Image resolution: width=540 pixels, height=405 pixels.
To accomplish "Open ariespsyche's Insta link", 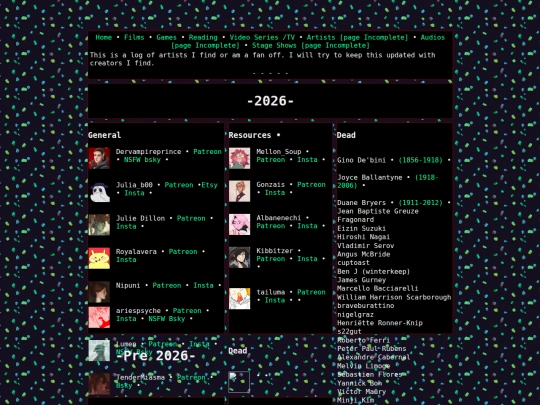I will [x=126, y=319].
